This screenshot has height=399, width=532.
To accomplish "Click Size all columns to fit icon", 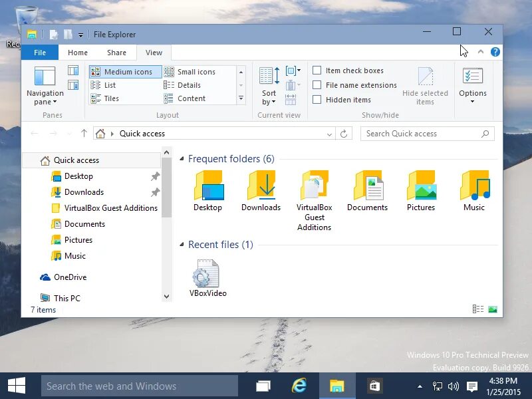I will click(291, 99).
